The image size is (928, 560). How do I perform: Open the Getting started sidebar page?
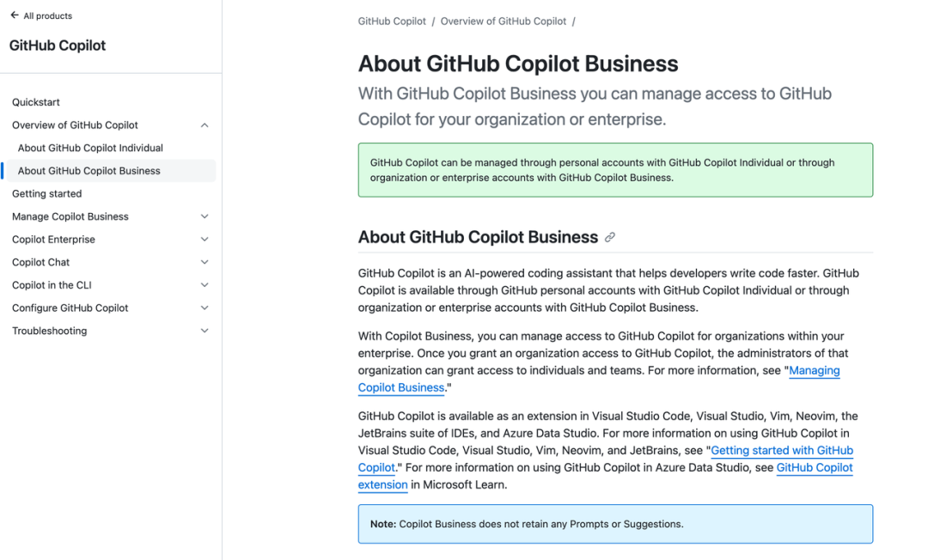coord(47,194)
